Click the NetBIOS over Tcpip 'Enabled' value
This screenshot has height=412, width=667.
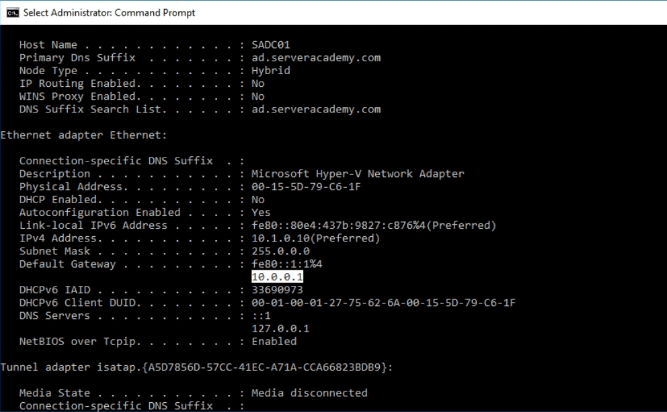pyautogui.click(x=274, y=341)
